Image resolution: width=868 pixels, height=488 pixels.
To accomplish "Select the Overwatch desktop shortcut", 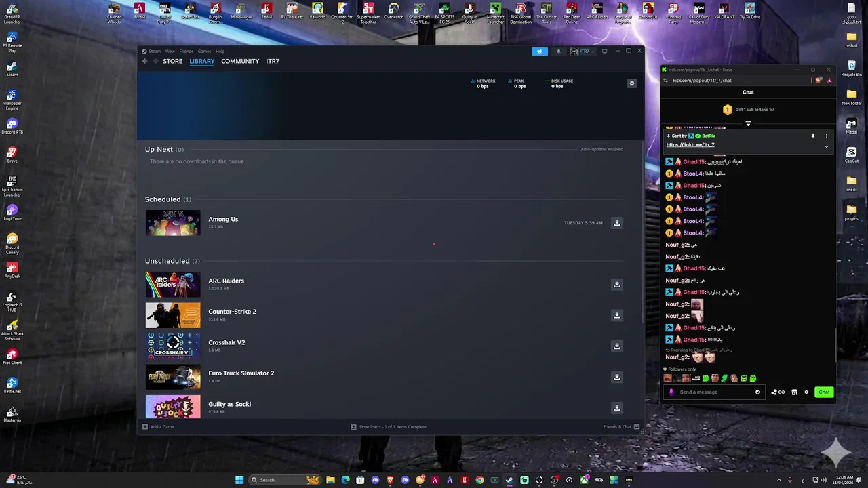I will click(393, 12).
